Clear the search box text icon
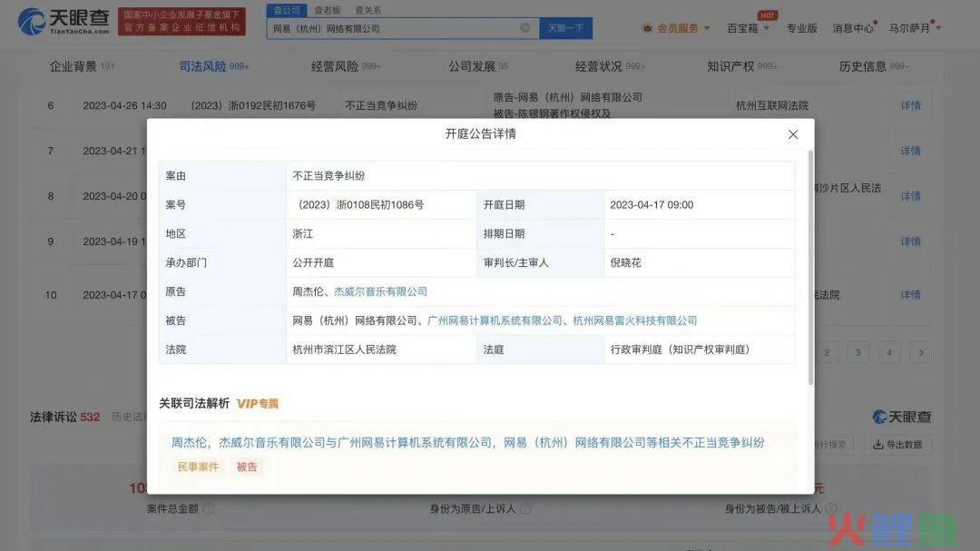Screen dimensions: 980x551 pos(525,28)
